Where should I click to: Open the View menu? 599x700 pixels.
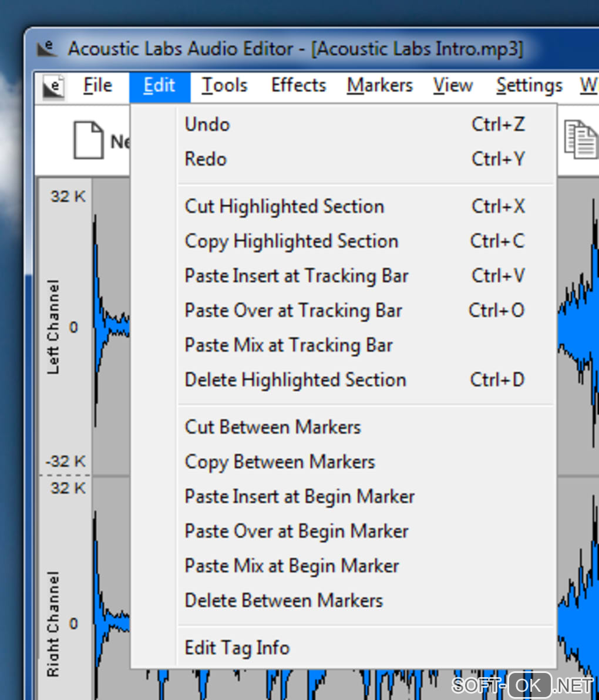click(x=453, y=86)
